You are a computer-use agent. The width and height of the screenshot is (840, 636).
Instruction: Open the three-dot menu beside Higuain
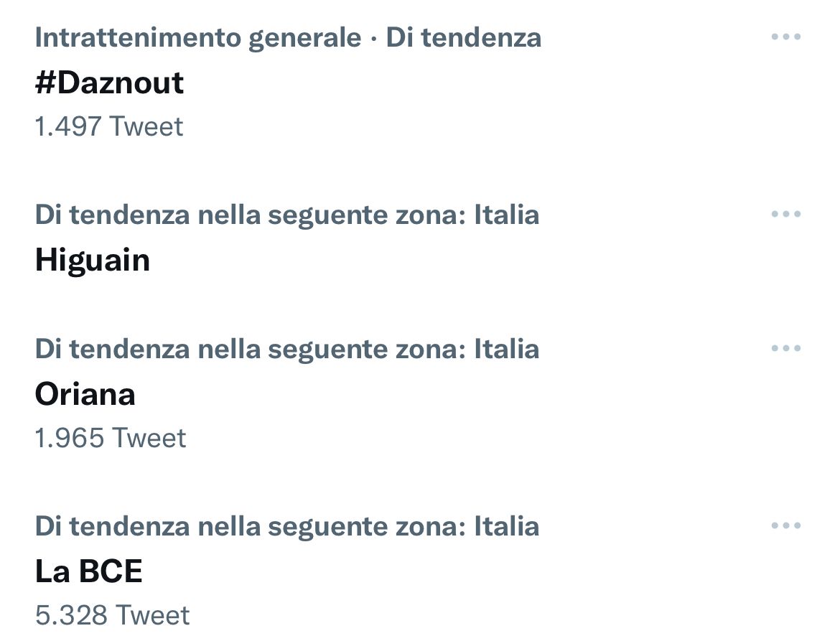coord(785,214)
